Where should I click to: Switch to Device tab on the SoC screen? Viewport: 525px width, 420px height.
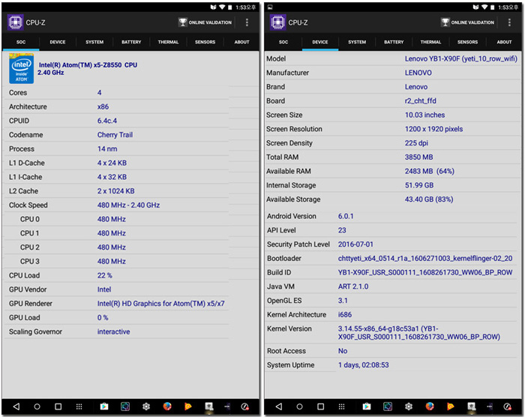(x=58, y=42)
